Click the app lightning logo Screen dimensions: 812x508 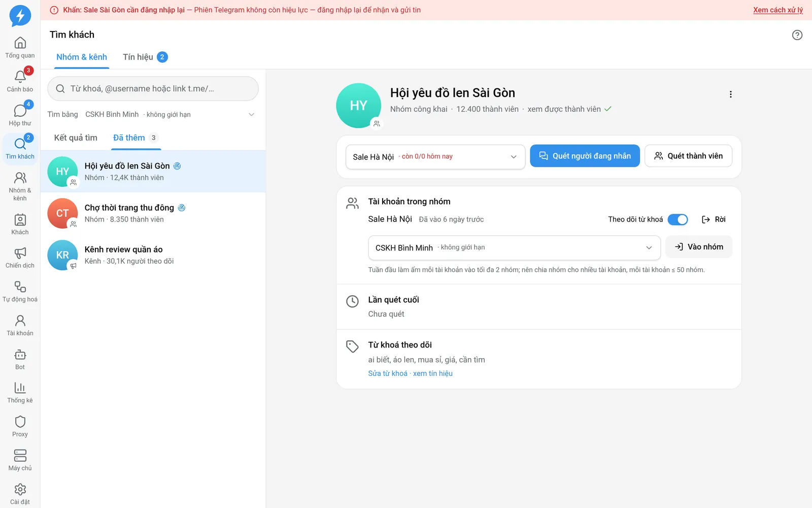pyautogui.click(x=20, y=16)
